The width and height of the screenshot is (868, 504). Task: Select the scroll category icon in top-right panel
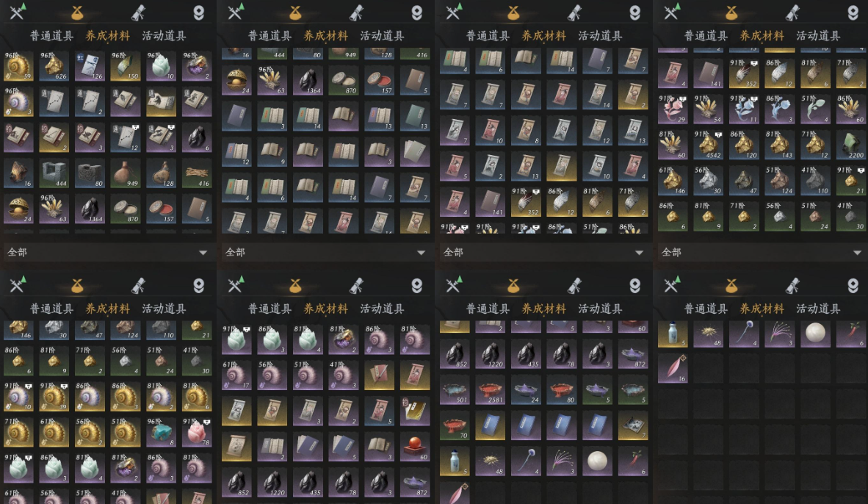(792, 12)
